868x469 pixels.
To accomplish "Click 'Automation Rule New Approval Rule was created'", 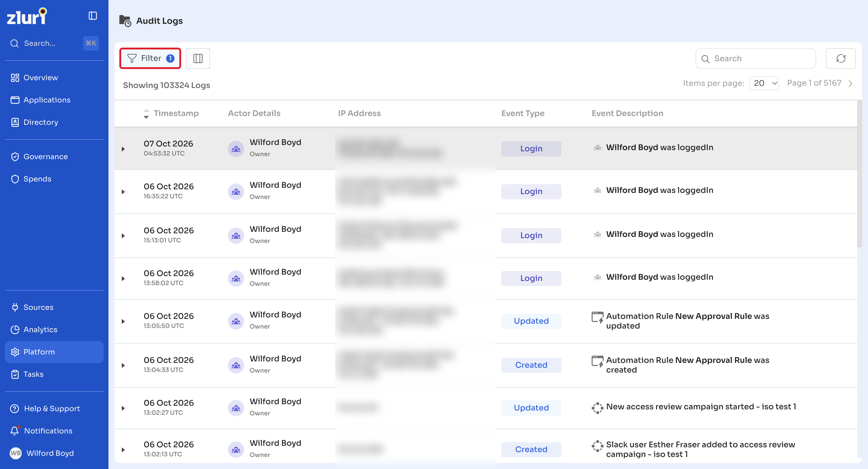I will click(687, 365).
